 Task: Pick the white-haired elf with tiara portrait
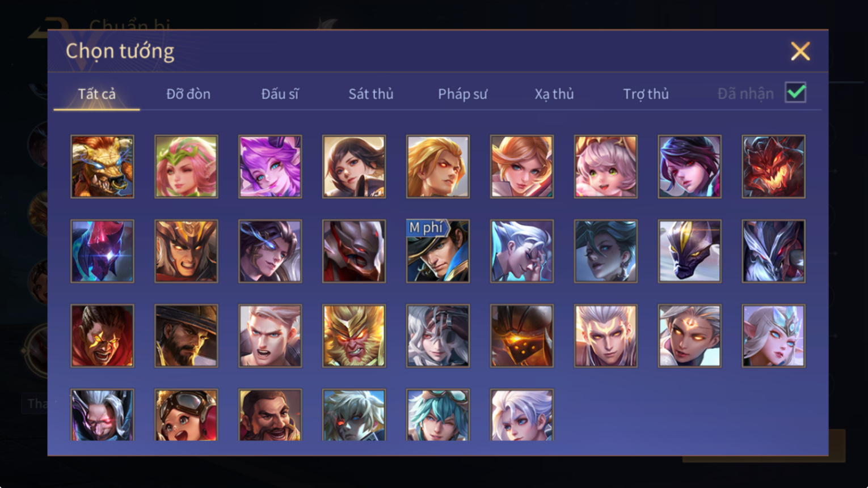click(x=773, y=336)
